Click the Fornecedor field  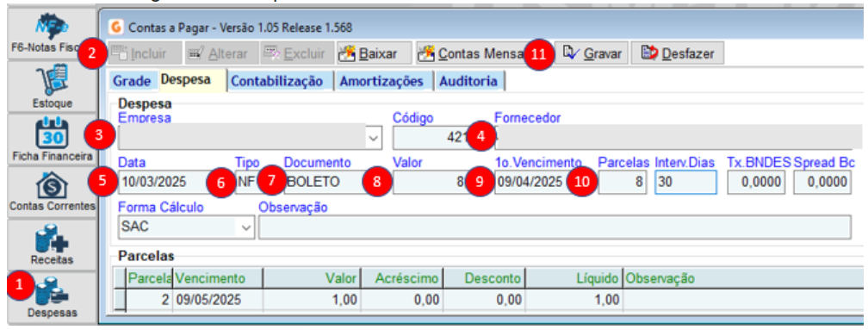tap(673, 137)
